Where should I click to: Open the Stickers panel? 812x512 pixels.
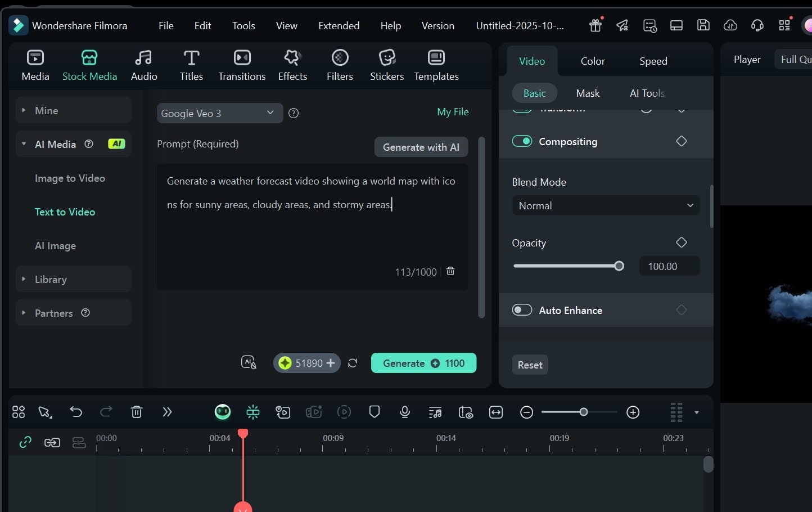(387, 64)
